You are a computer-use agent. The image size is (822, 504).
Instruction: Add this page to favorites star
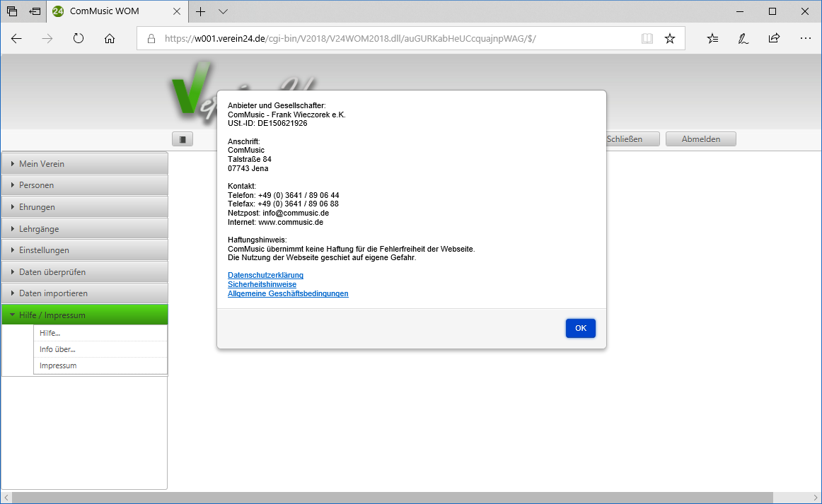click(x=669, y=38)
